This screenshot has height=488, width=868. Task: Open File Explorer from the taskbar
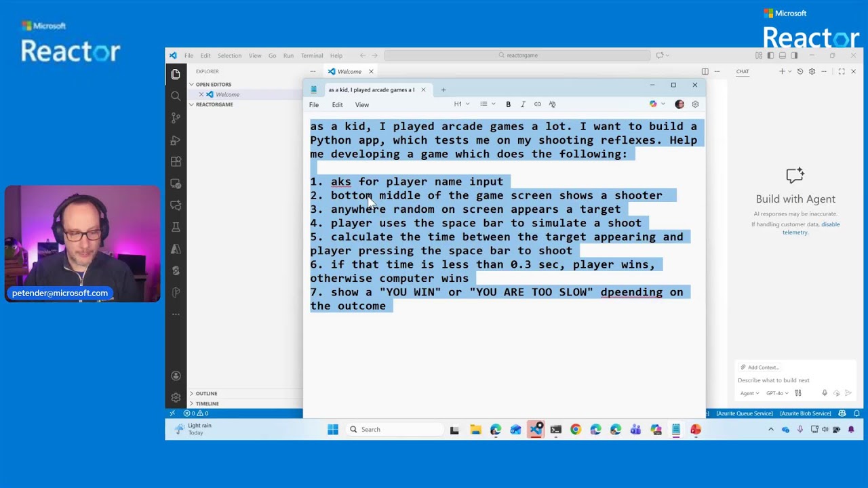click(x=475, y=429)
